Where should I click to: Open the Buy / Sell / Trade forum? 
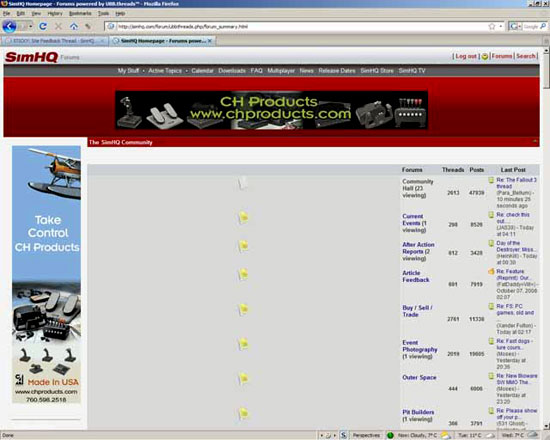click(417, 311)
